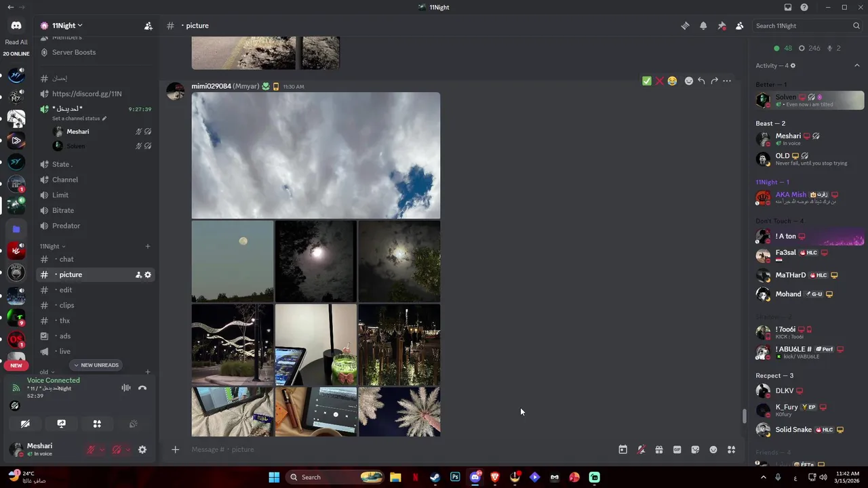Image resolution: width=868 pixels, height=488 pixels.
Task: Create invite icon on picture channel
Action: point(138,274)
